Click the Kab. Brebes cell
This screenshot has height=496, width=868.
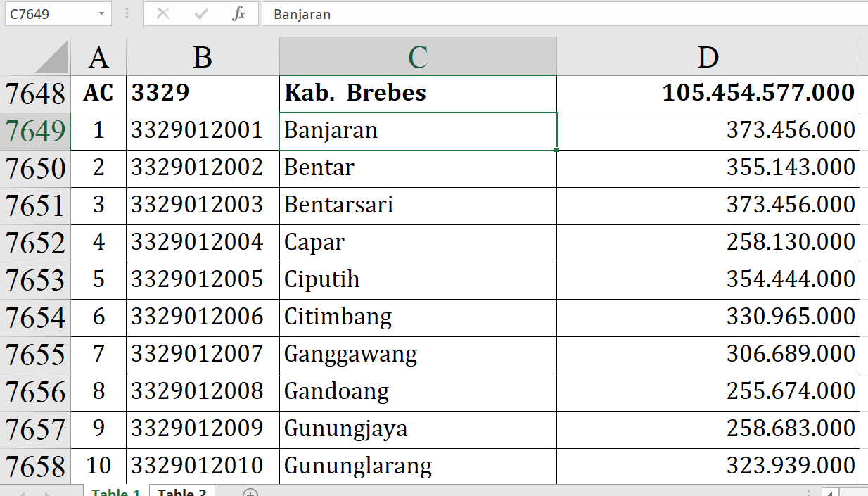coord(418,93)
